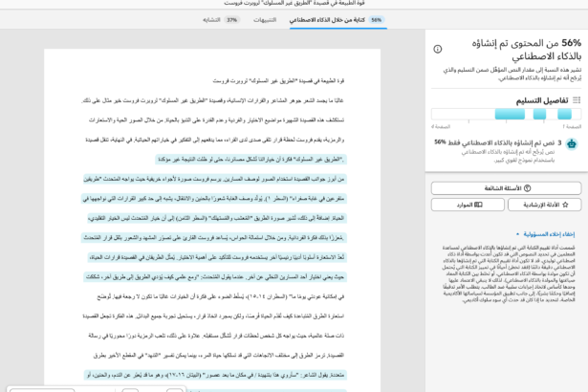Click the 56% badge on the AI writing tab
The height and width of the screenshot is (392, 588).
coord(377,20)
